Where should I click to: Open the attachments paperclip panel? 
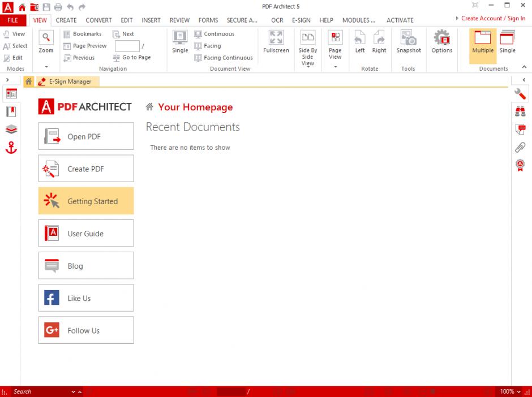pyautogui.click(x=520, y=148)
